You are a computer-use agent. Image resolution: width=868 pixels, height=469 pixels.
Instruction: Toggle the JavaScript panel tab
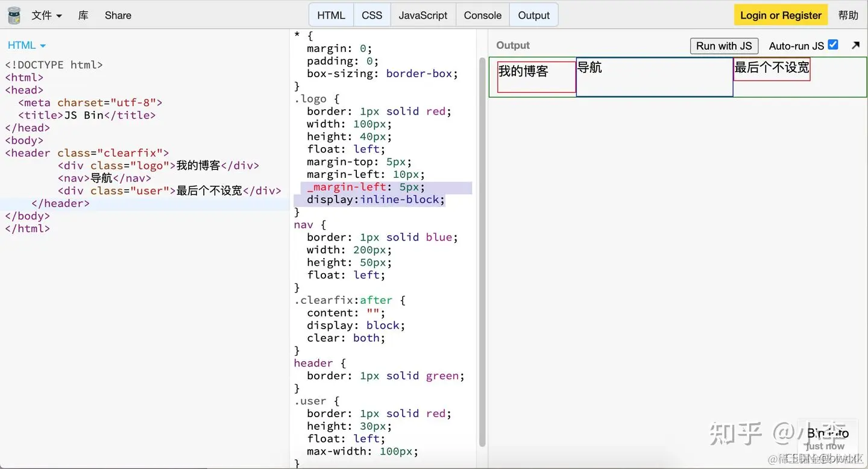click(x=423, y=15)
